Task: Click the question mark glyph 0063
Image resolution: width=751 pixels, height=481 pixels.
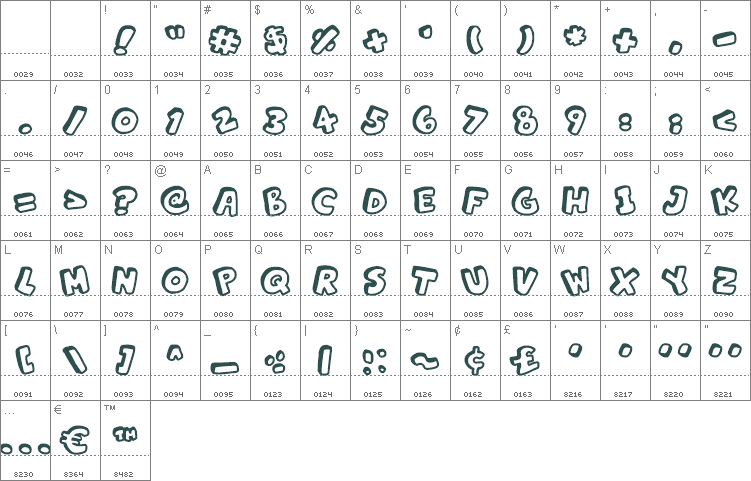Action: pyautogui.click(x=125, y=200)
